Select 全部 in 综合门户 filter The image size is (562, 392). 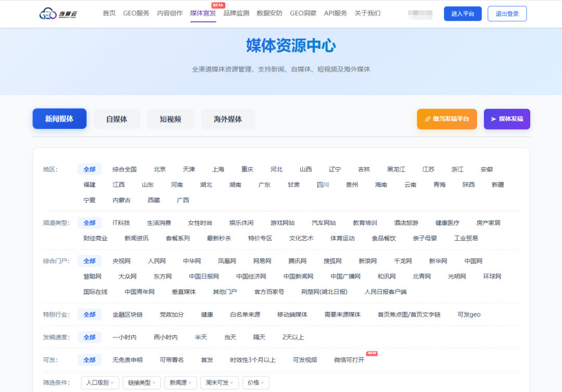coord(90,261)
